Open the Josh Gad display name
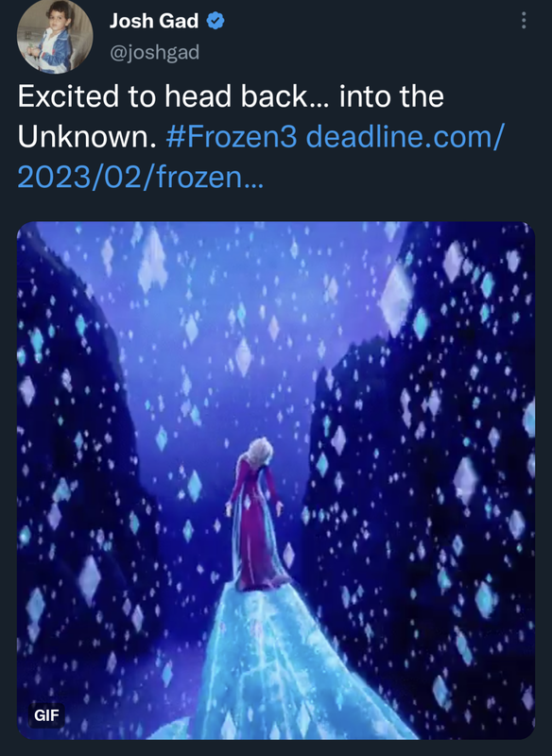This screenshot has height=756, width=552. click(x=154, y=21)
